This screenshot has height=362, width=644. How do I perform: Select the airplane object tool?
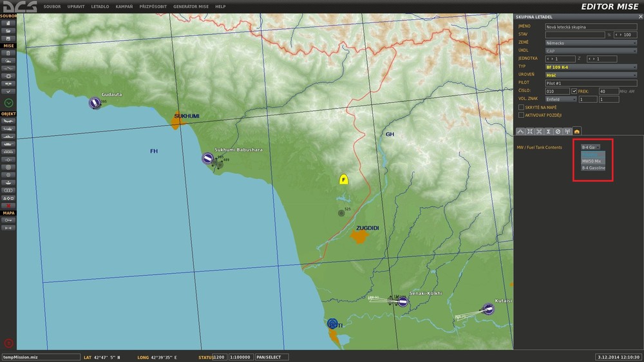8,121
